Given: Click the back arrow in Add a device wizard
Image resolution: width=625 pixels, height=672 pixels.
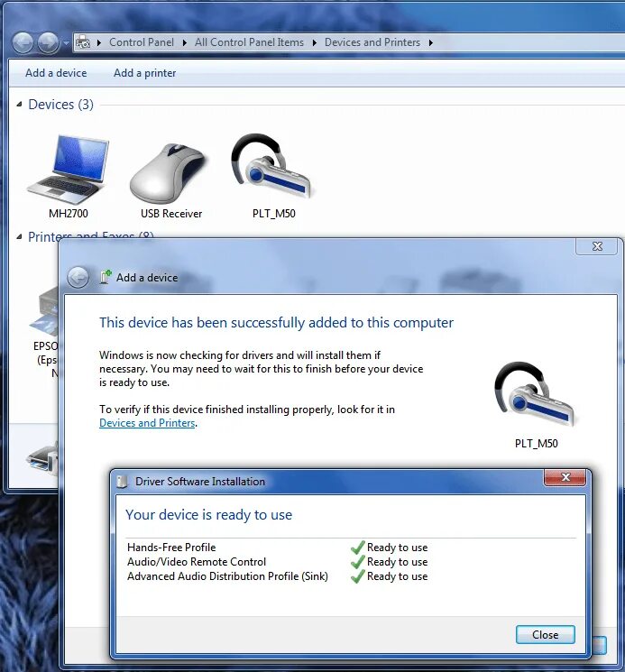Looking at the screenshot, I should point(78,278).
